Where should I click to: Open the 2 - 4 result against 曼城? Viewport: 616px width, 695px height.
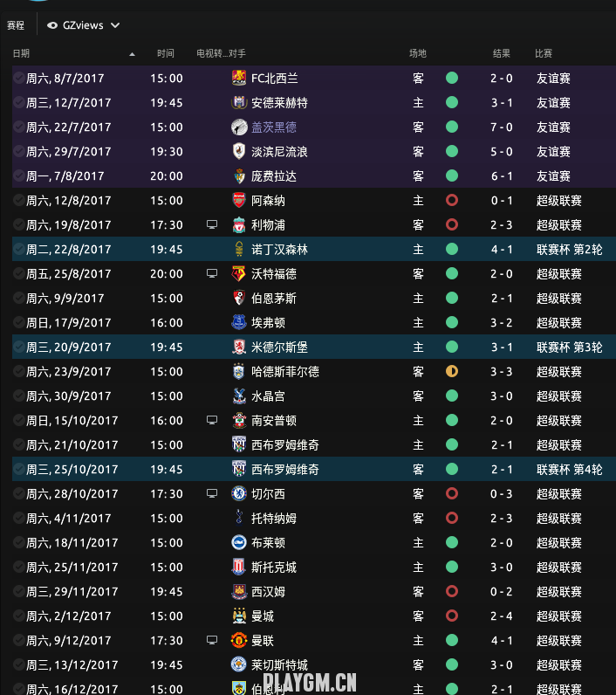[502, 616]
